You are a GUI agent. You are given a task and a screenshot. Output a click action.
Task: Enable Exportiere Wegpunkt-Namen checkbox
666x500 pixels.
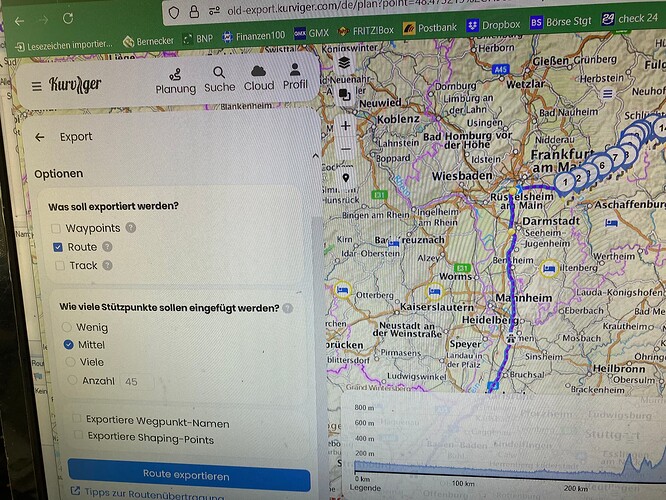(76, 418)
